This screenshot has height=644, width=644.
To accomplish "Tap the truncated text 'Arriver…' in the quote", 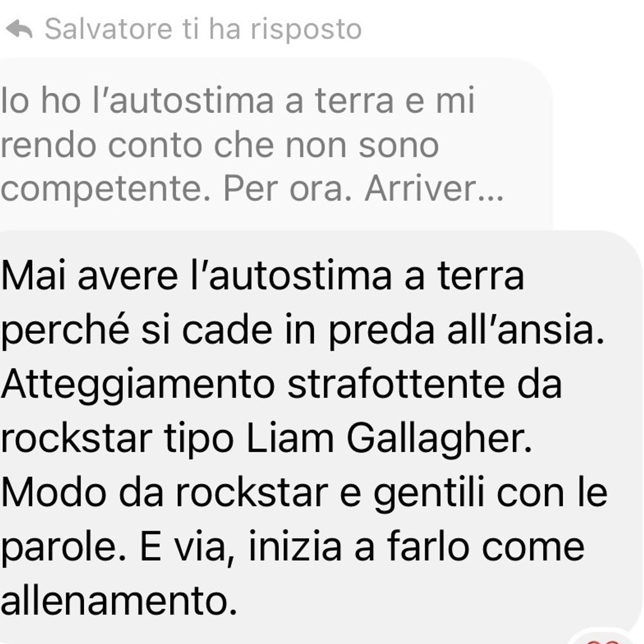I will (434, 189).
